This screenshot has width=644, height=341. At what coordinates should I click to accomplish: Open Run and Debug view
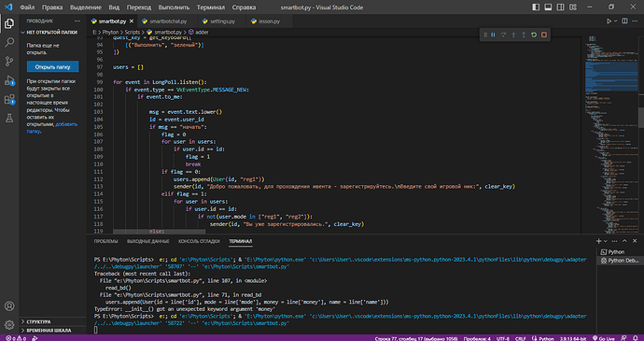tap(9, 80)
